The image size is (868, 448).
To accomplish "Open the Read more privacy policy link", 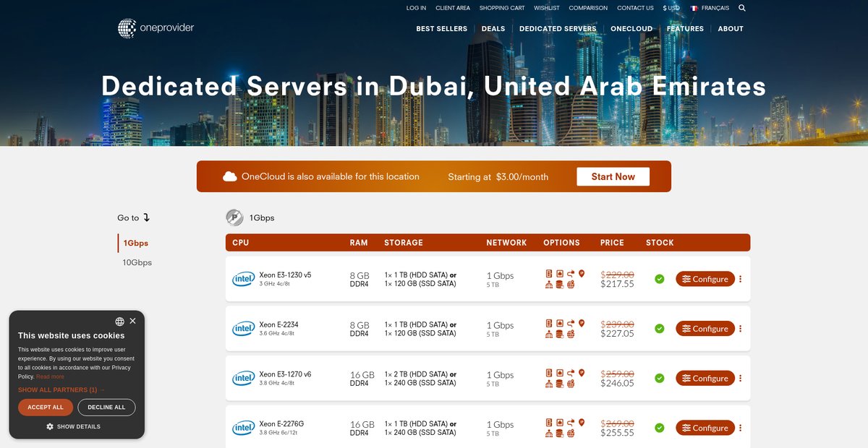I will (50, 376).
